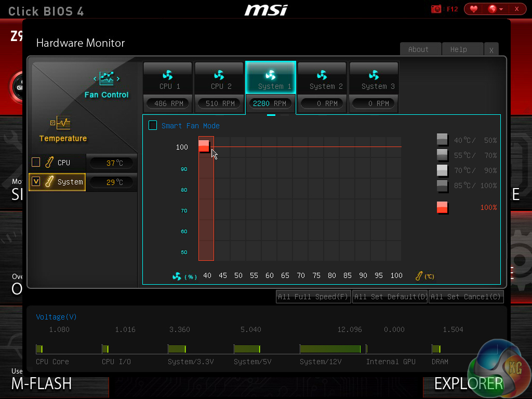Click the CPU 37°C temperature value

(x=112, y=163)
